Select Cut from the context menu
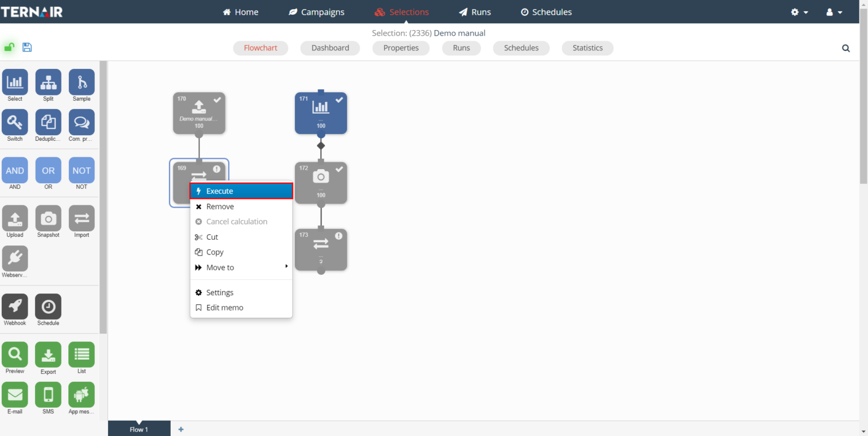The width and height of the screenshot is (868, 436). 241,237
